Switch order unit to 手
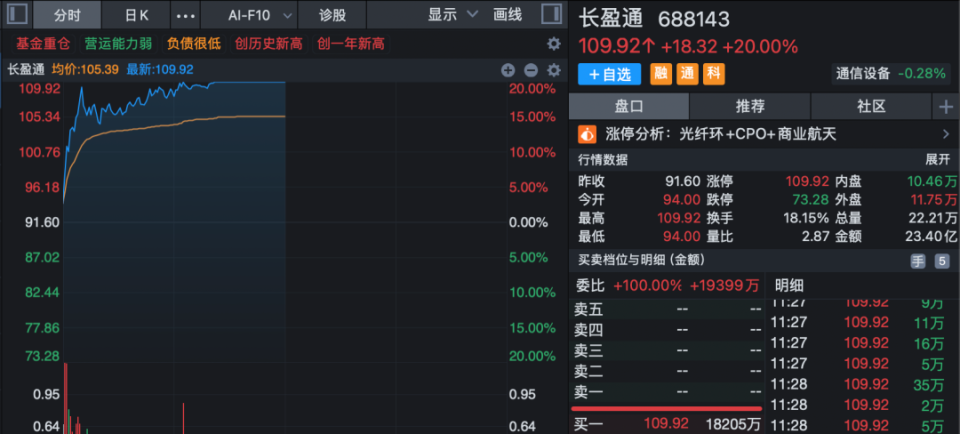Image resolution: width=960 pixels, height=434 pixels. pos(918,261)
